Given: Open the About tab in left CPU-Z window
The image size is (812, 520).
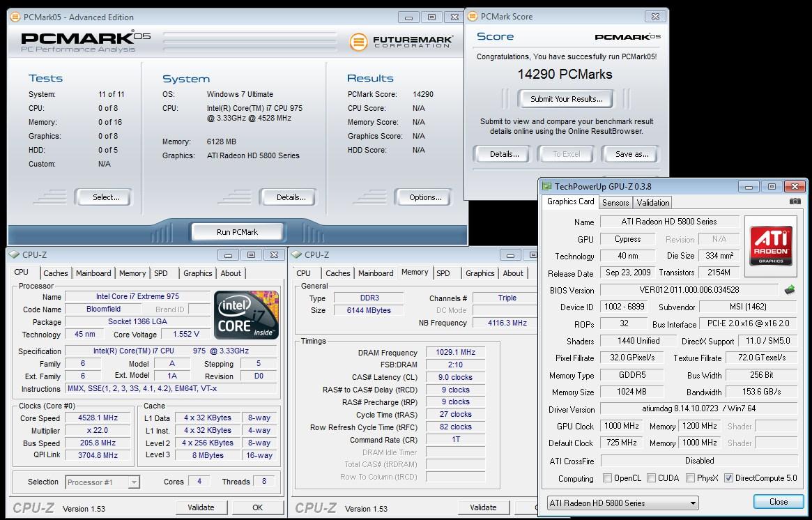Looking at the screenshot, I should point(231,273).
